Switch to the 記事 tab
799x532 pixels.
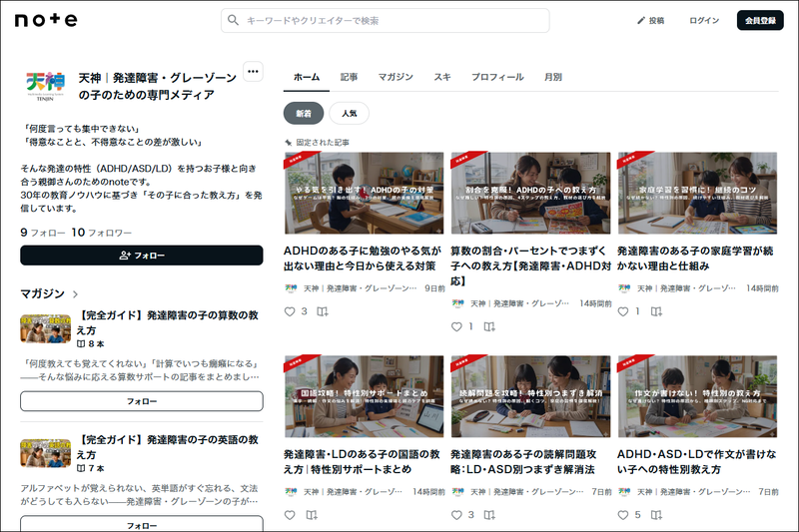pos(349,77)
